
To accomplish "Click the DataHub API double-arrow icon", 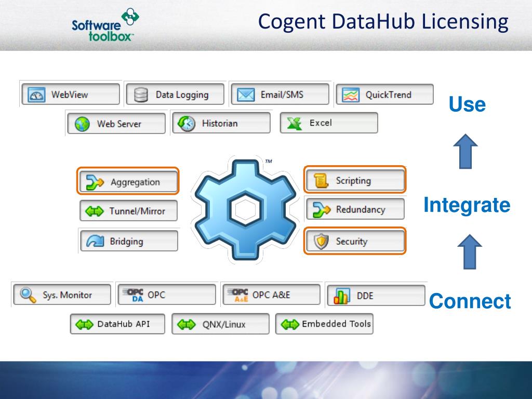I will click(84, 325).
